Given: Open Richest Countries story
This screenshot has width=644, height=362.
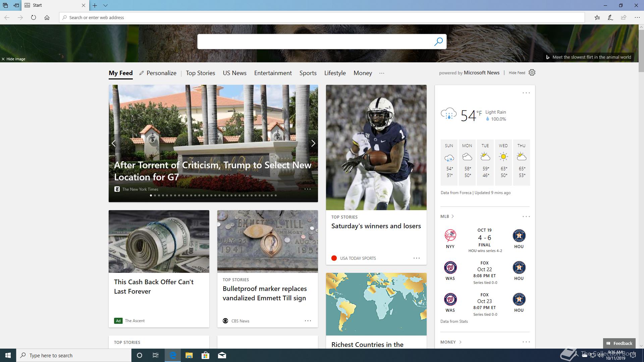Looking at the screenshot, I should pyautogui.click(x=367, y=345).
